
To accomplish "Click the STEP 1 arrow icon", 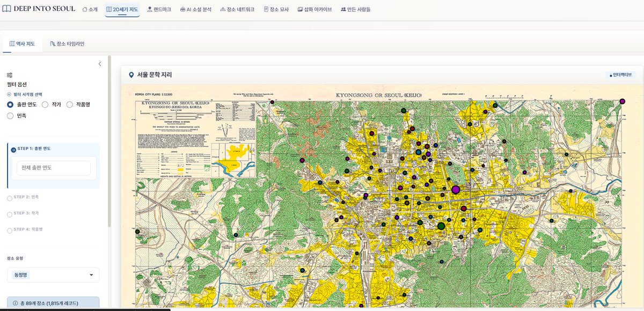I will tap(13, 150).
